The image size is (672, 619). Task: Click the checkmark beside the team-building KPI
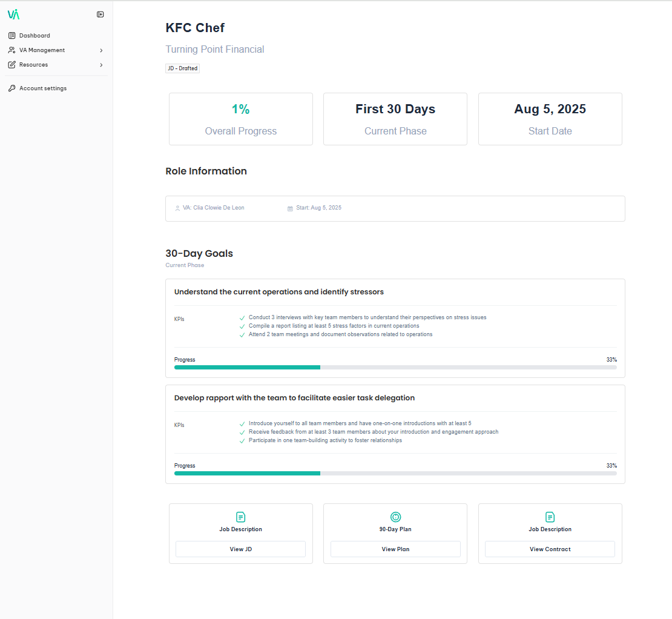(x=242, y=440)
